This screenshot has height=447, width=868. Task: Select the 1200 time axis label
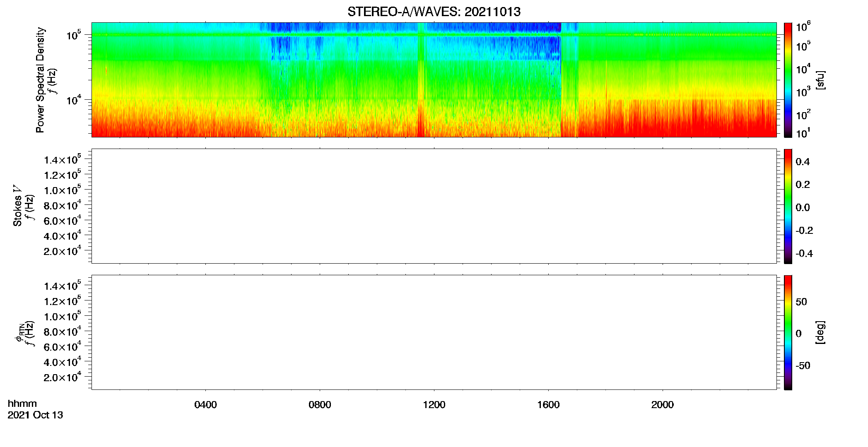click(434, 405)
